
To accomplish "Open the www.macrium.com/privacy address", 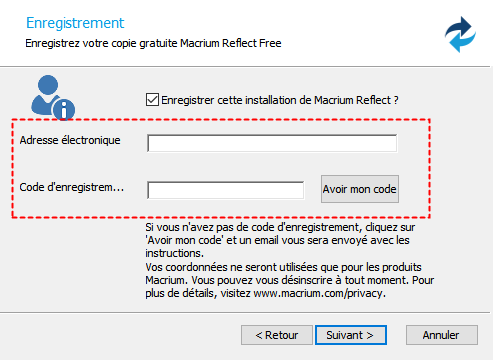I will pos(319,293).
